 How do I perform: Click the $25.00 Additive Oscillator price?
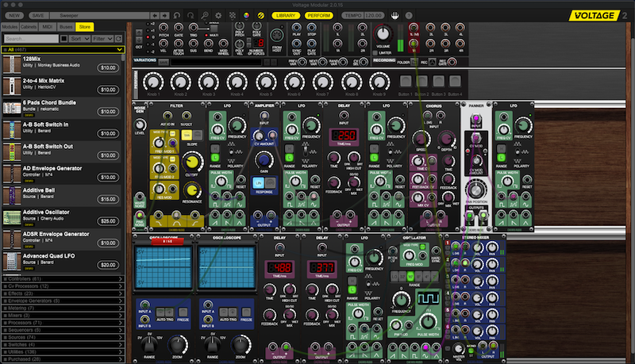click(x=108, y=220)
